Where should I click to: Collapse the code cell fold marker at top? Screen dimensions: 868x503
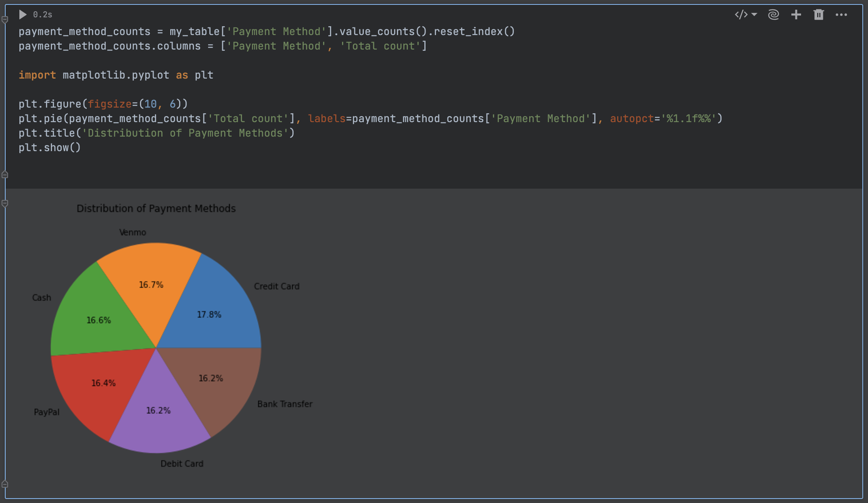pyautogui.click(x=5, y=19)
